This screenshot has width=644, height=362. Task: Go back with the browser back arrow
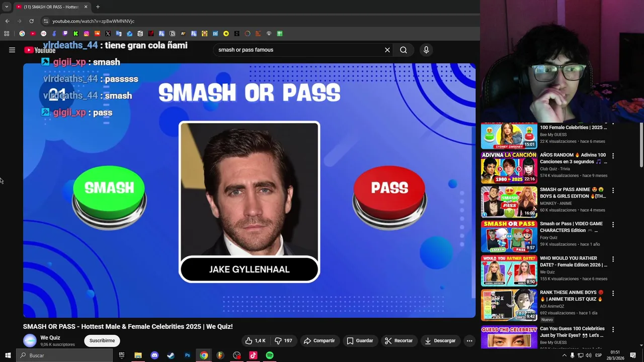7,21
